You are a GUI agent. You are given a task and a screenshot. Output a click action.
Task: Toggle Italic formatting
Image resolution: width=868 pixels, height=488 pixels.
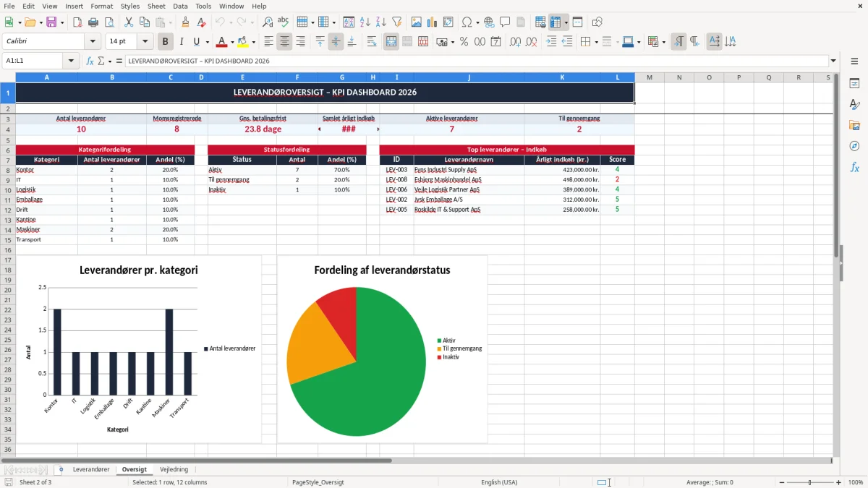point(182,42)
